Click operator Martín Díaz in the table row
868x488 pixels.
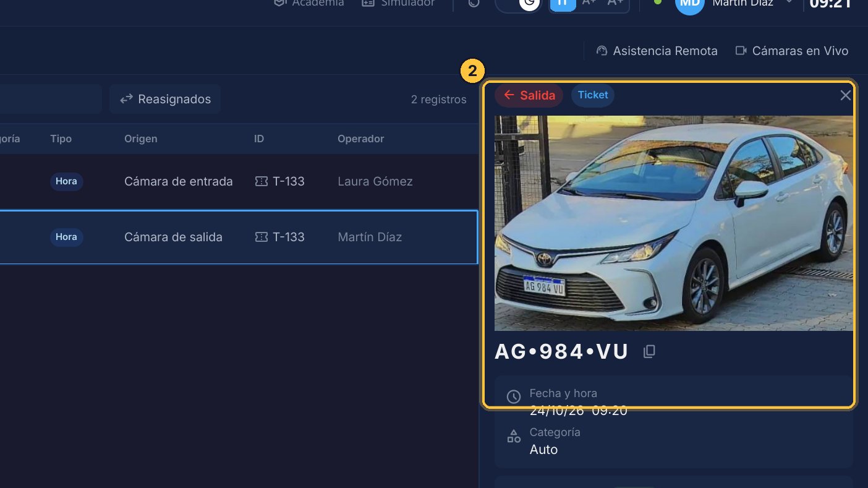(370, 237)
